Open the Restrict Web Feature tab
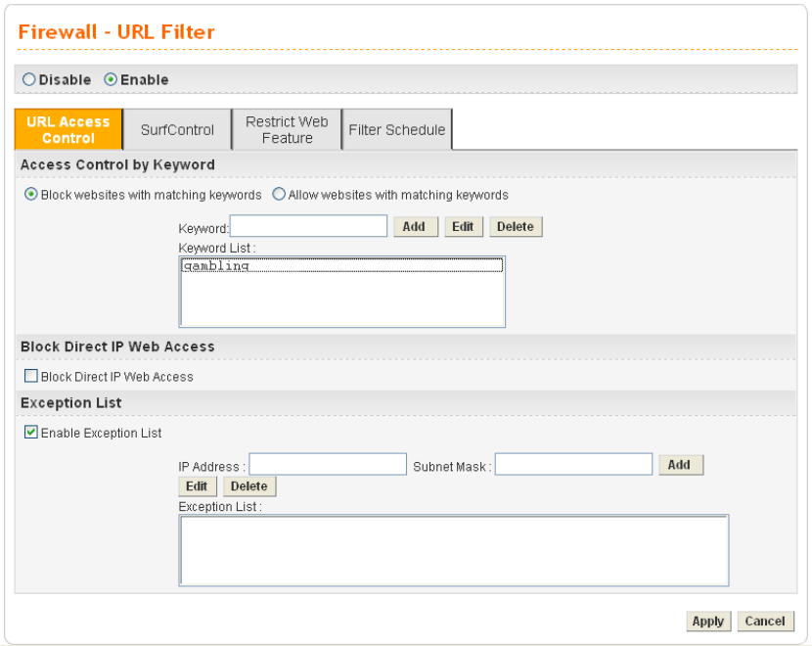 click(287, 129)
